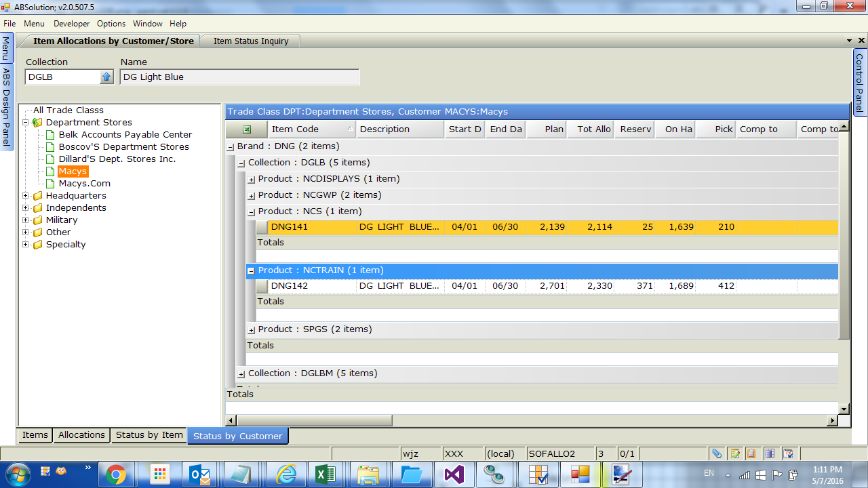Click the Plan column header
This screenshot has width=868, height=488.
(546, 129)
